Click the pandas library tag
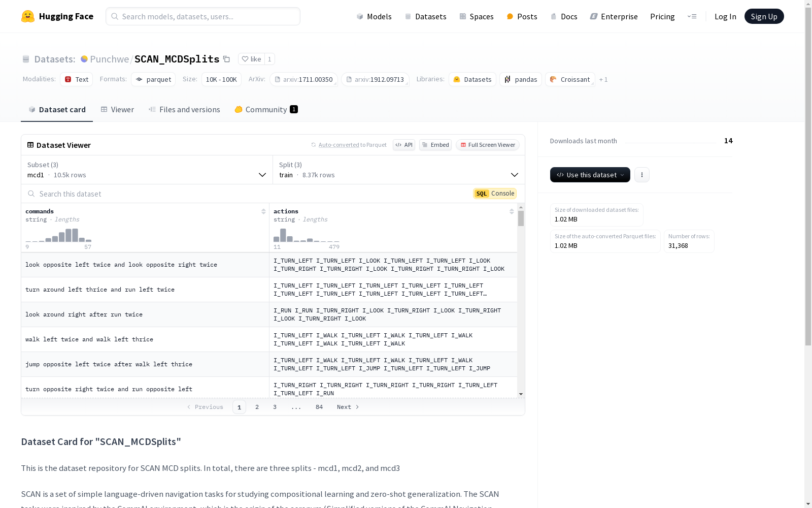812x508 pixels. [521, 79]
